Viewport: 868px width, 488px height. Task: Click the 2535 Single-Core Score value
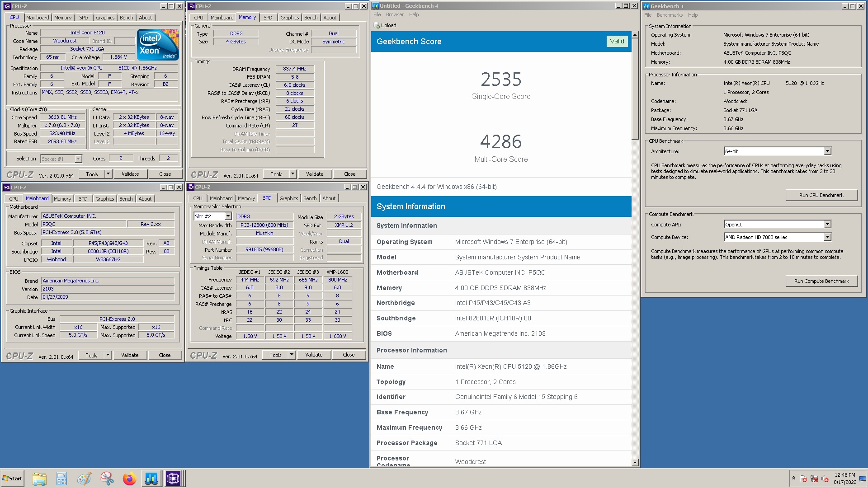point(501,80)
